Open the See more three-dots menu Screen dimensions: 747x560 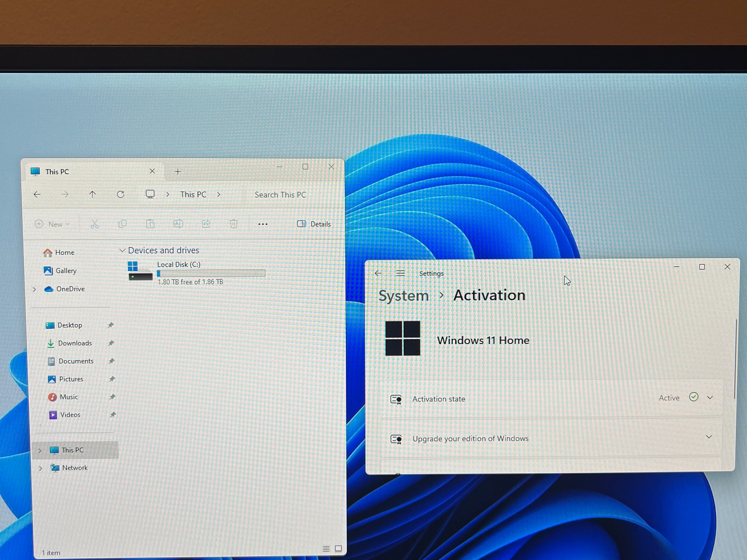(x=263, y=224)
